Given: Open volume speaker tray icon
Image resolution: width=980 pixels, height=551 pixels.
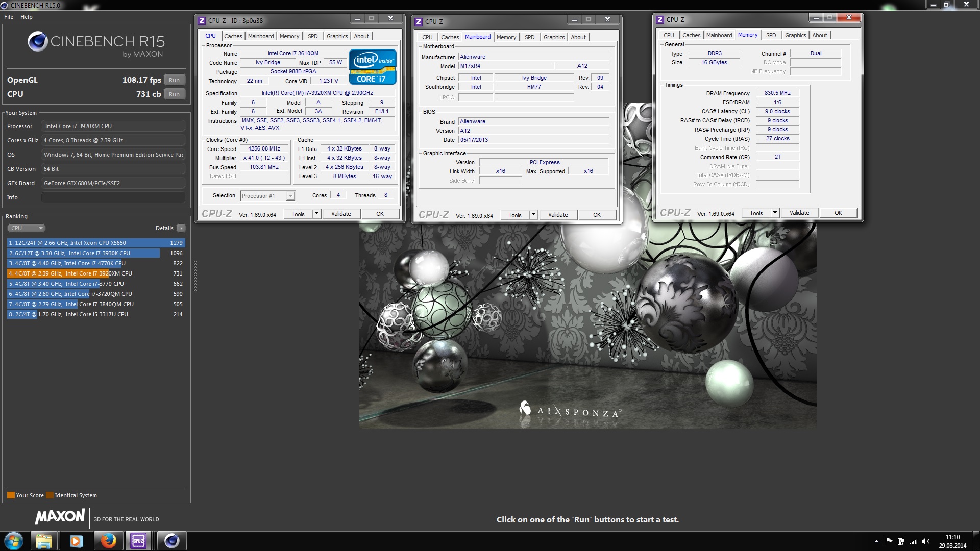Looking at the screenshot, I should click(926, 541).
